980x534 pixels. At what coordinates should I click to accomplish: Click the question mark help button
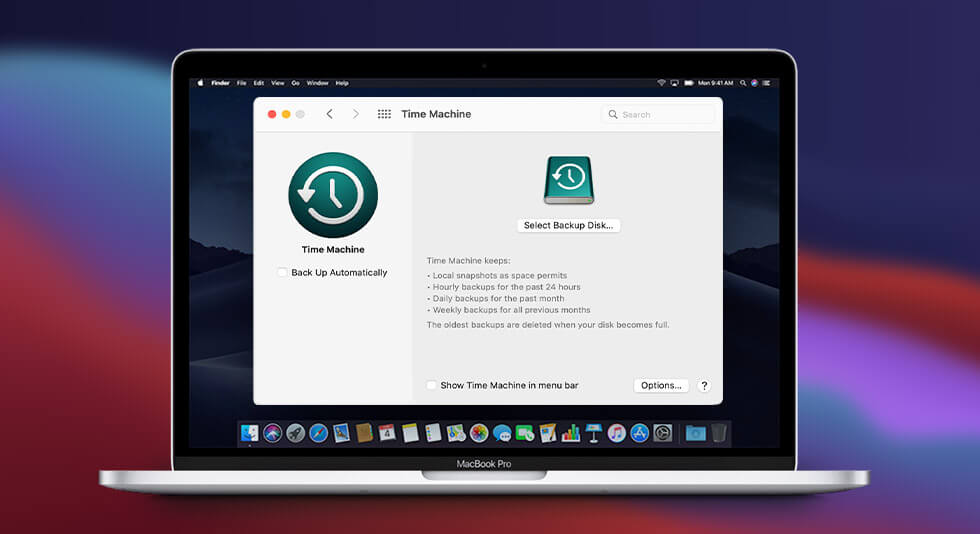pyautogui.click(x=704, y=385)
